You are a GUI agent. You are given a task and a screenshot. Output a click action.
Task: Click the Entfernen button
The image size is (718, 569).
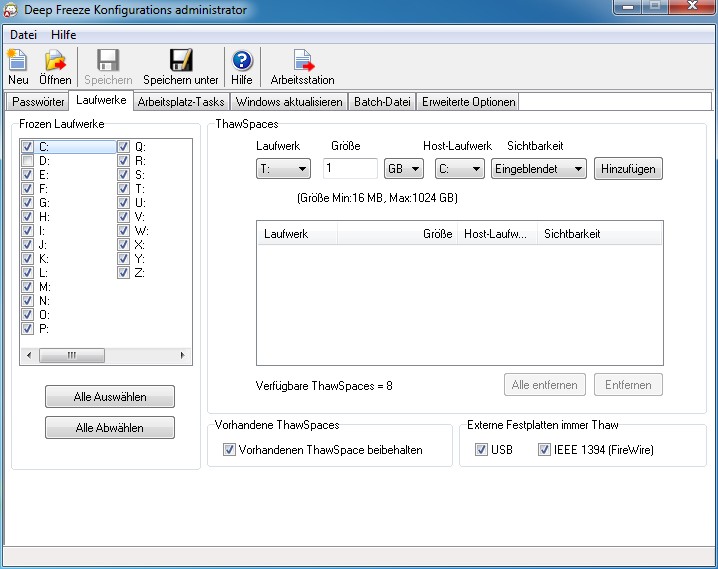coord(628,385)
